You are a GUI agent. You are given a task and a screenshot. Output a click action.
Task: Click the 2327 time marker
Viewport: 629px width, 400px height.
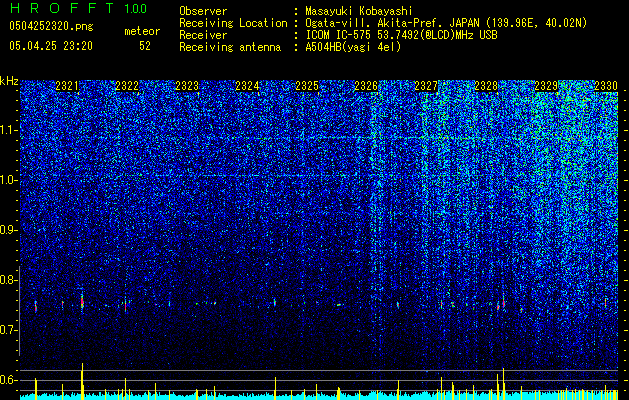point(426,86)
